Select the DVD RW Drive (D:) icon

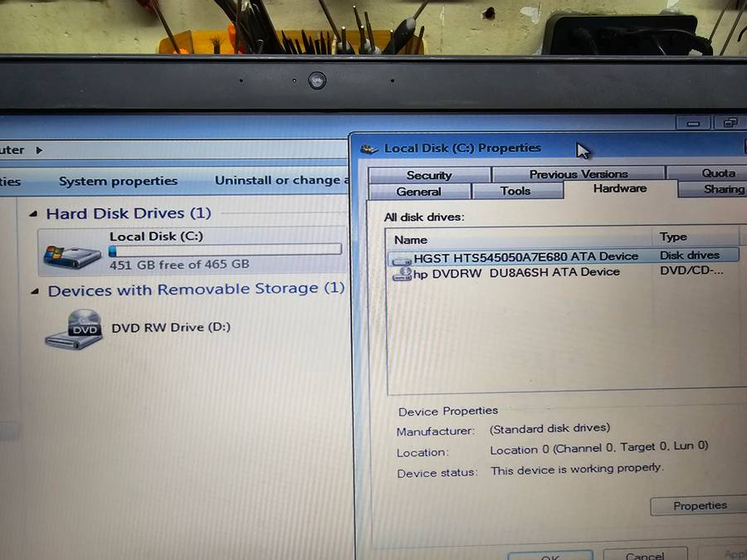tap(75, 329)
